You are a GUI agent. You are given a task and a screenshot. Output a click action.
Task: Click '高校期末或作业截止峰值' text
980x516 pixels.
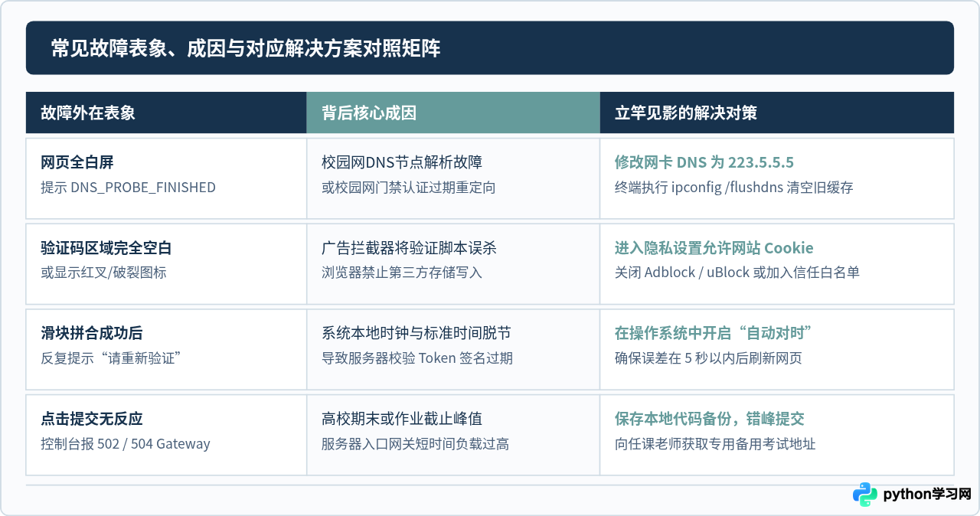tap(402, 419)
